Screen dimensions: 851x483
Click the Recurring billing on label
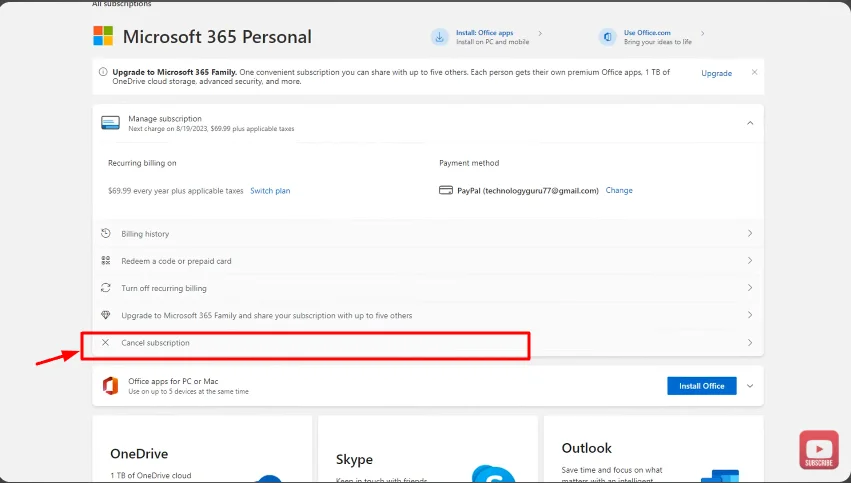[142, 163]
